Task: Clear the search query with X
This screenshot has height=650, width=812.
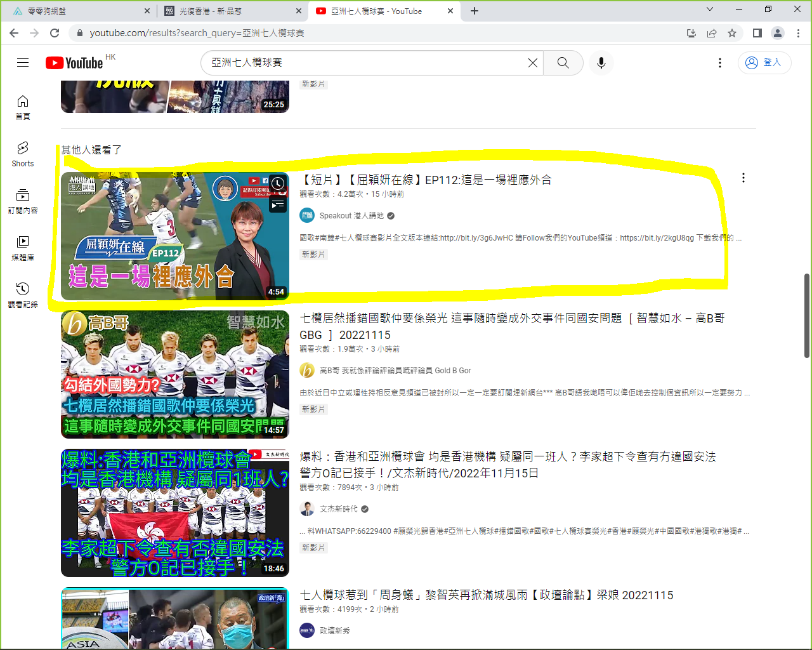Action: click(533, 63)
